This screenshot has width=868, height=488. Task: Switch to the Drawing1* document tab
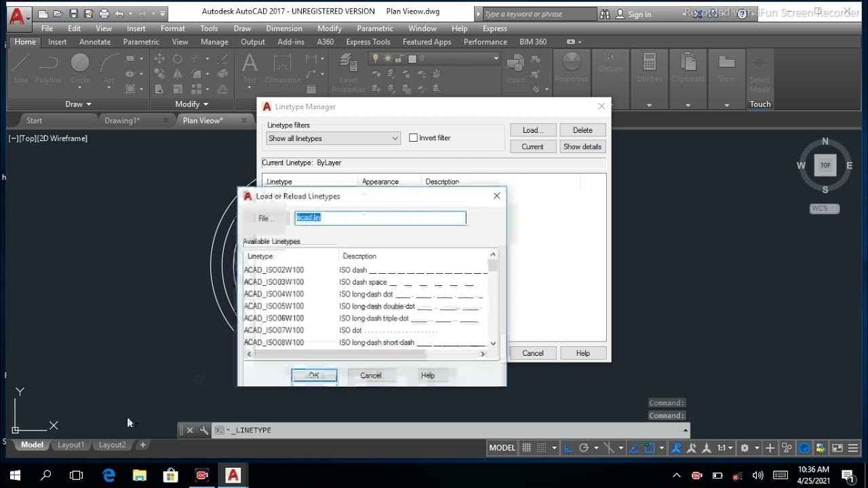(x=122, y=121)
